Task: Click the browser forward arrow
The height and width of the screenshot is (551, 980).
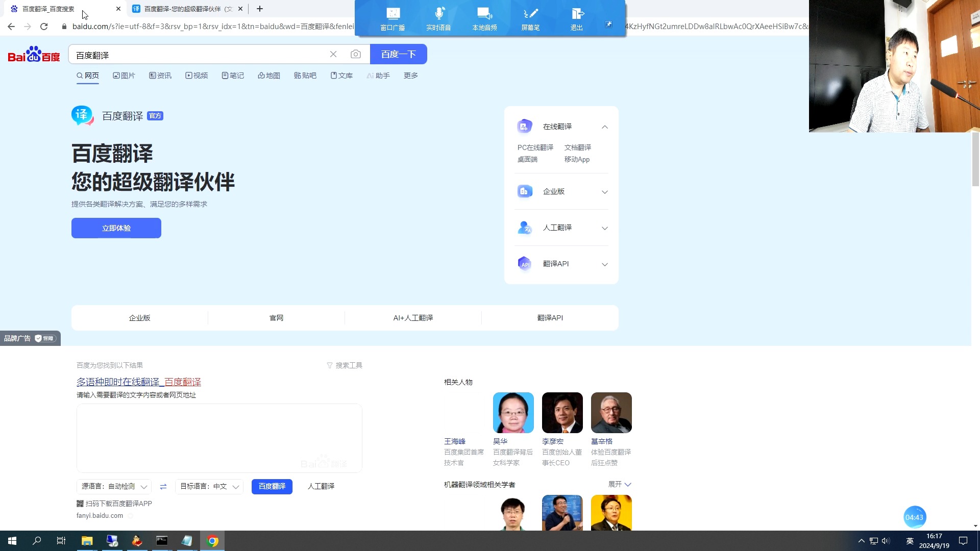Action: click(x=28, y=27)
